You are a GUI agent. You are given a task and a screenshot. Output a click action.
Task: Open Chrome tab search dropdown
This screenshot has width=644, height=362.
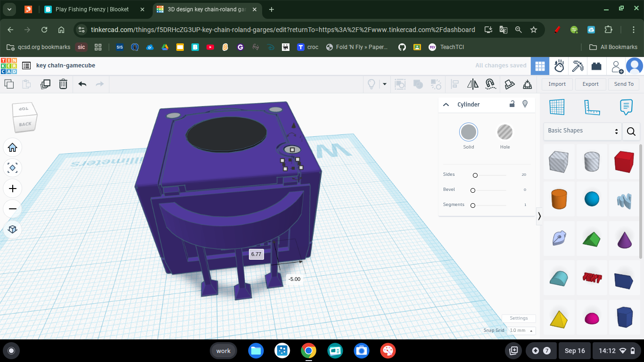click(x=10, y=9)
